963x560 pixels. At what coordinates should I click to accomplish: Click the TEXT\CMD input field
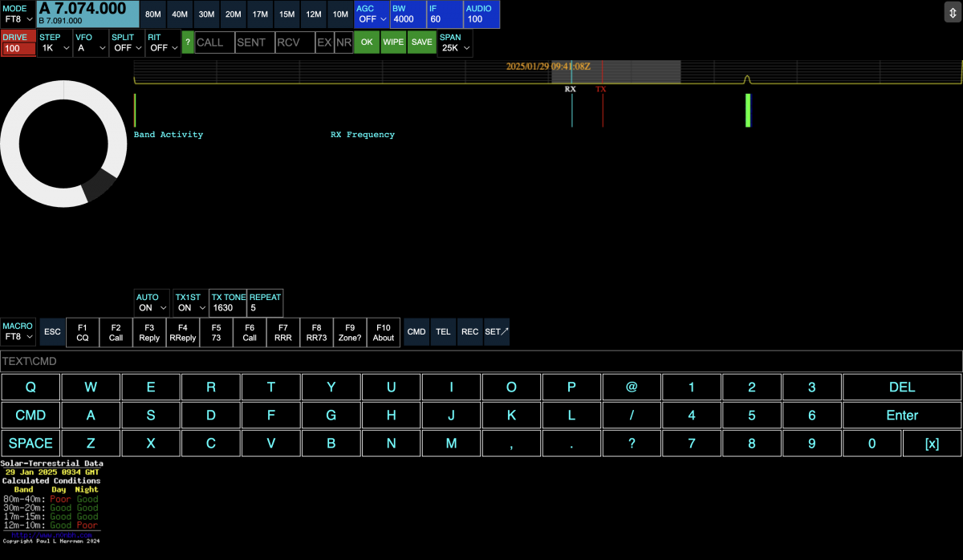click(481, 361)
